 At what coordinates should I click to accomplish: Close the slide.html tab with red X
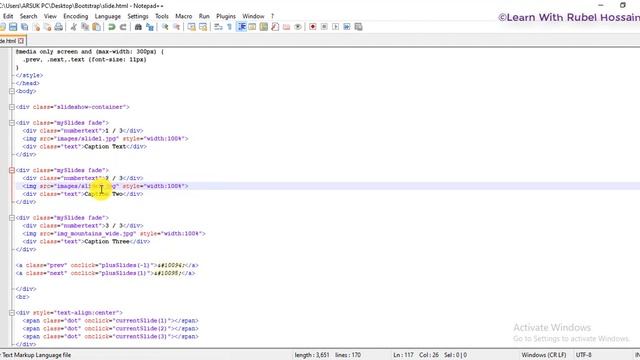point(21,41)
